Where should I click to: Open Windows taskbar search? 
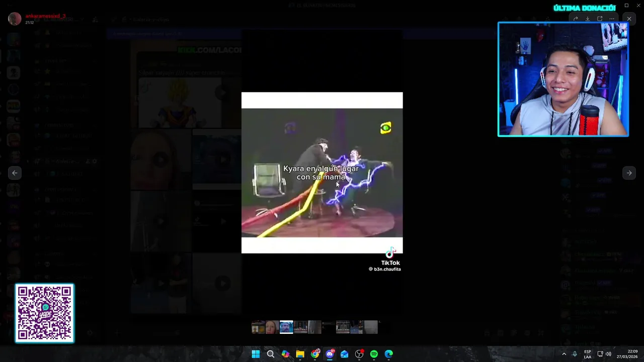[271, 354]
